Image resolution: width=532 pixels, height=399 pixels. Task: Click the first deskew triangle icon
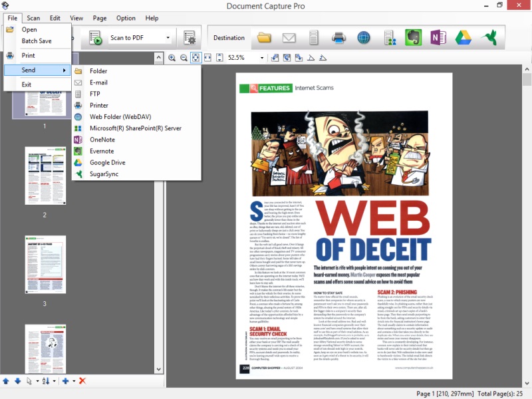pos(311,58)
